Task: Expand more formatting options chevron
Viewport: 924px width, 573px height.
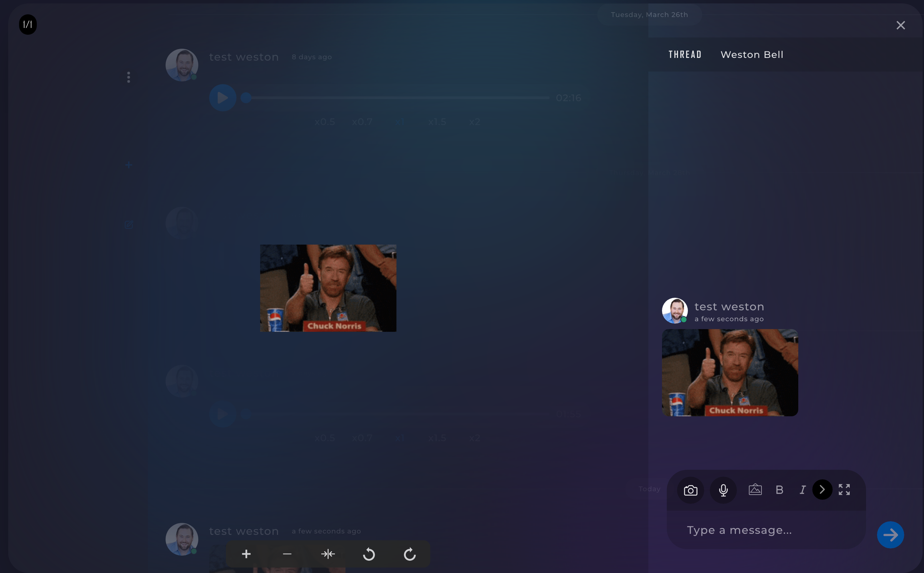Action: [822, 490]
